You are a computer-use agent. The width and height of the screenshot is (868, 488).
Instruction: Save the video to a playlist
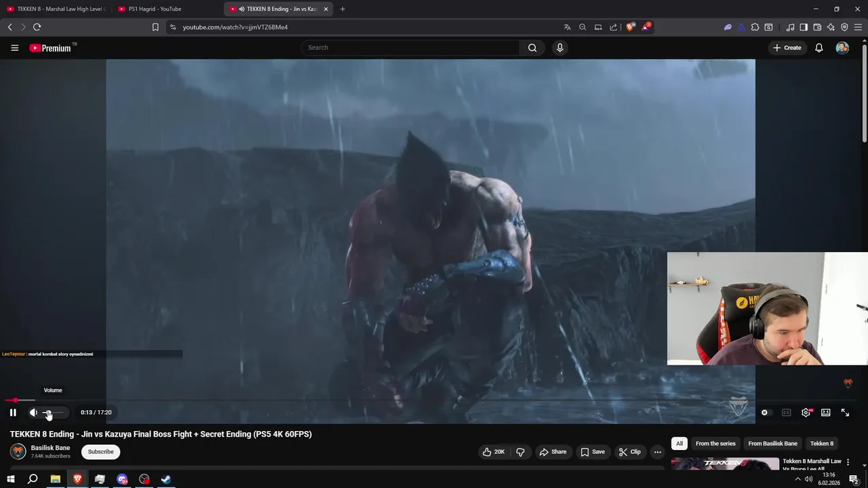pyautogui.click(x=593, y=451)
